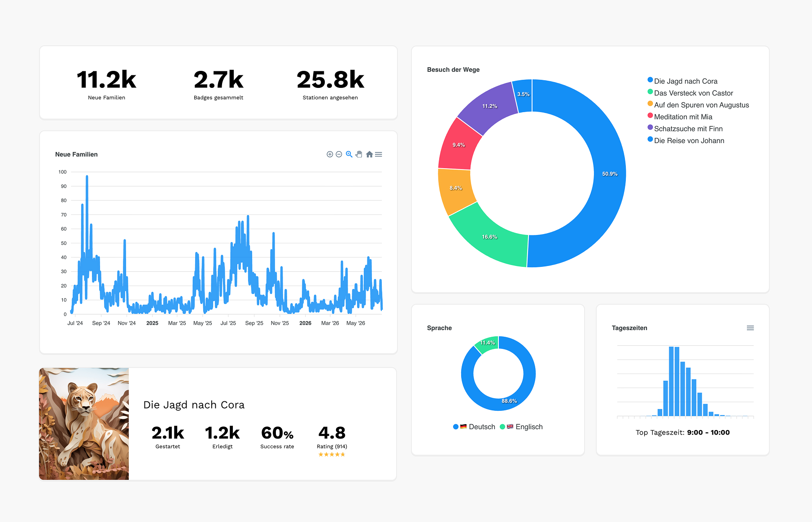Click the five-star rating row

coord(332,454)
